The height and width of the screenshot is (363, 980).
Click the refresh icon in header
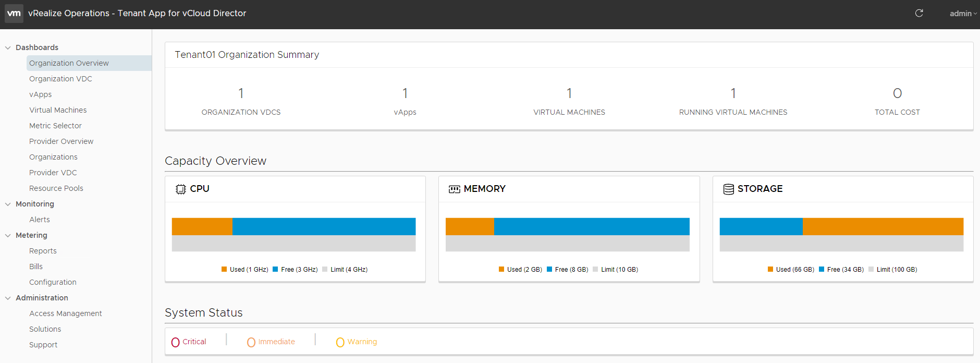point(919,14)
